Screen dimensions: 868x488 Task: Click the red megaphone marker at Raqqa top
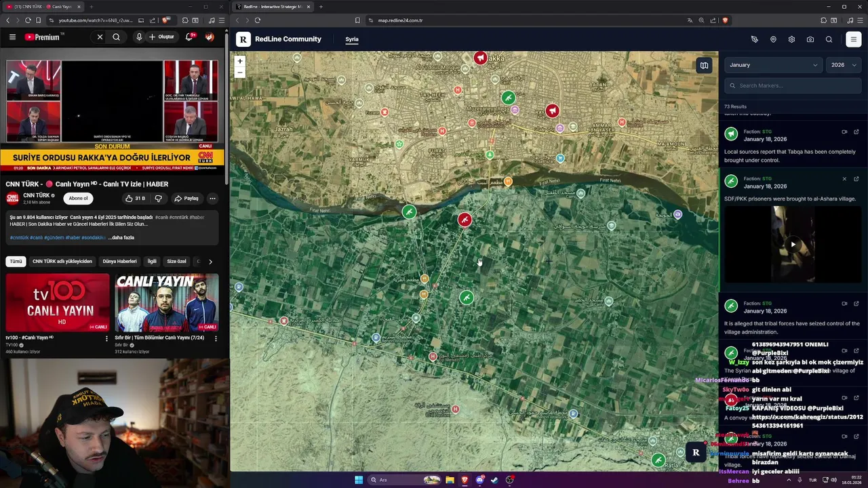pos(480,58)
